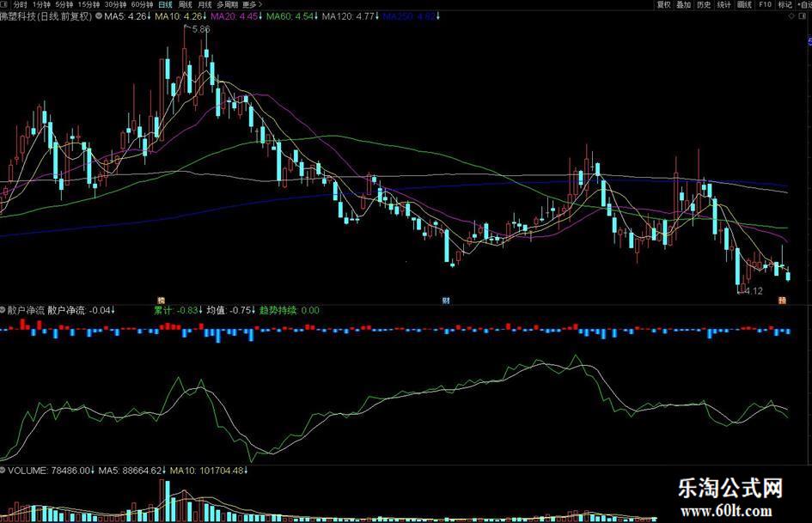Select the 30分钟 period tab

(x=115, y=4)
